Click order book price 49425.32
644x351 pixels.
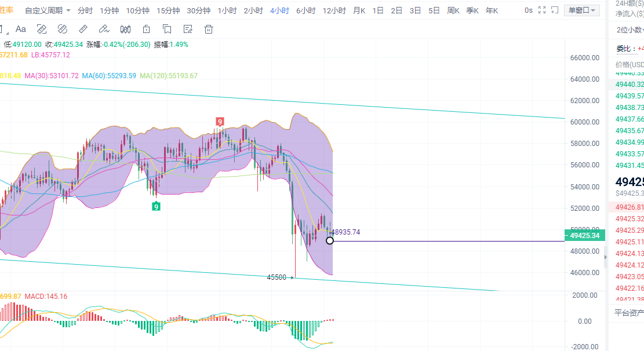coord(630,219)
